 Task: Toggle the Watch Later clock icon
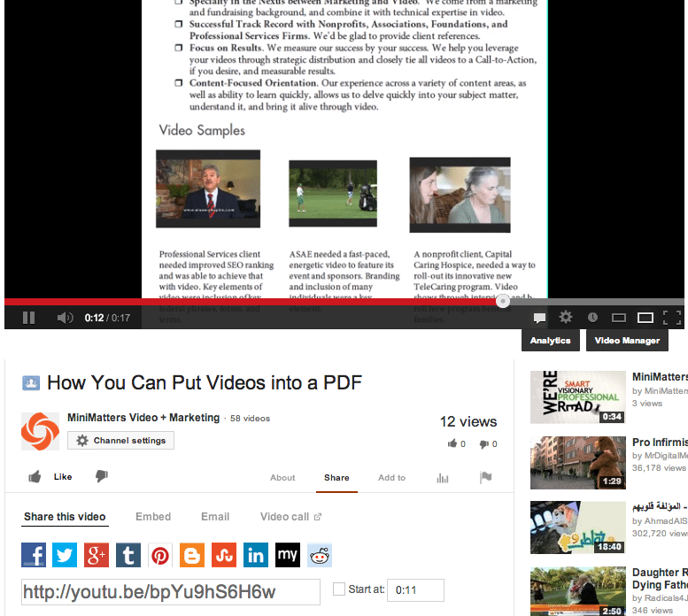pyautogui.click(x=592, y=318)
